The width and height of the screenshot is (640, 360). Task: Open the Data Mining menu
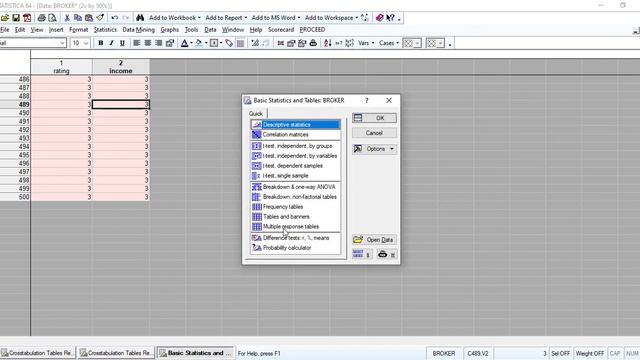[138, 30]
